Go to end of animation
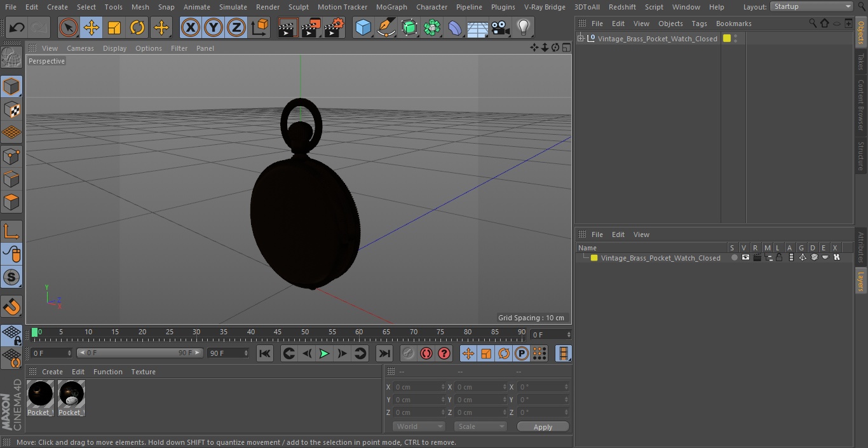 click(384, 353)
